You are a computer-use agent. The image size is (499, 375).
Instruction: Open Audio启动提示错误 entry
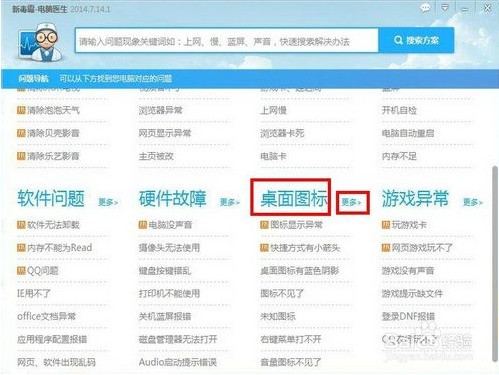(x=178, y=362)
